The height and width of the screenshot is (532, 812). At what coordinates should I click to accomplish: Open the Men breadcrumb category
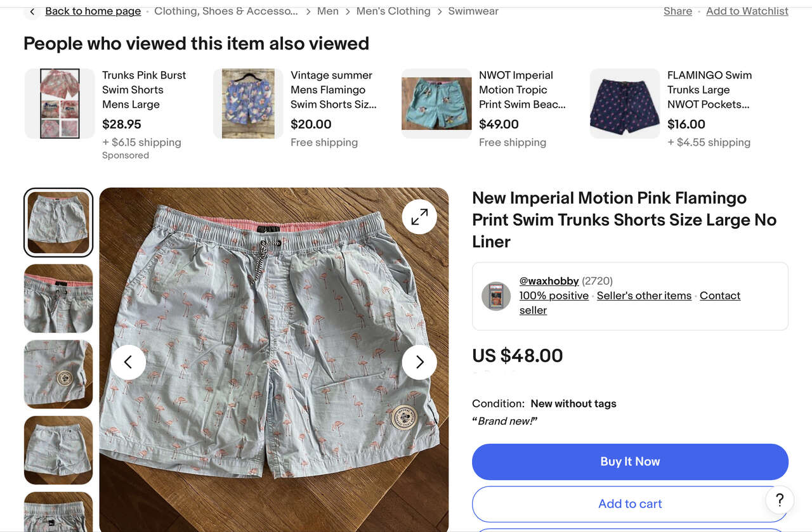coord(327,11)
